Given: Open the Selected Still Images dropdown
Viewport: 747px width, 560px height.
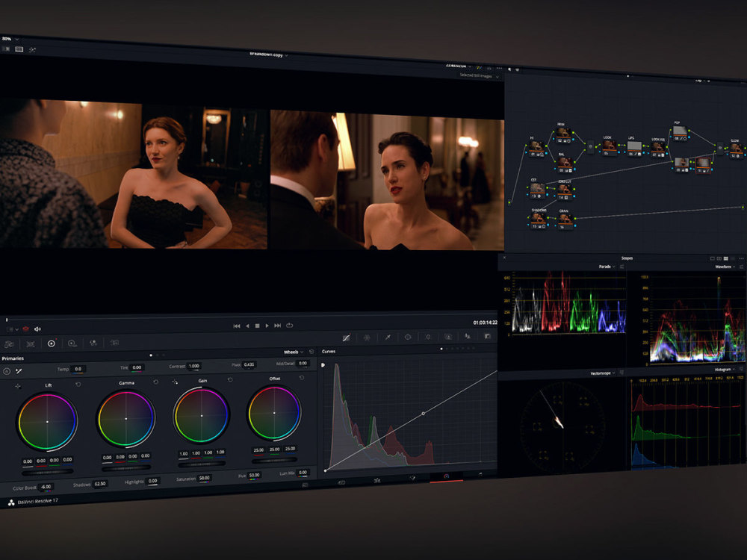Looking at the screenshot, I should (480, 75).
